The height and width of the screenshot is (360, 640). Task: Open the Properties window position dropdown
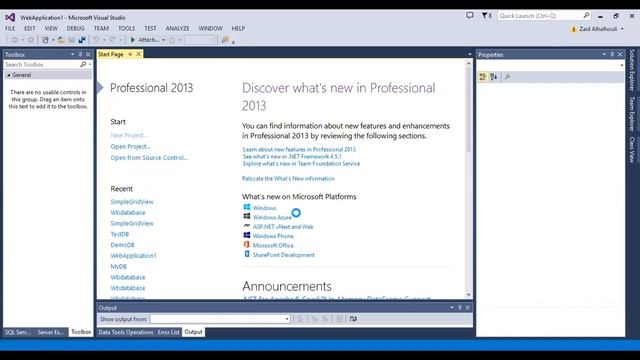click(604, 54)
